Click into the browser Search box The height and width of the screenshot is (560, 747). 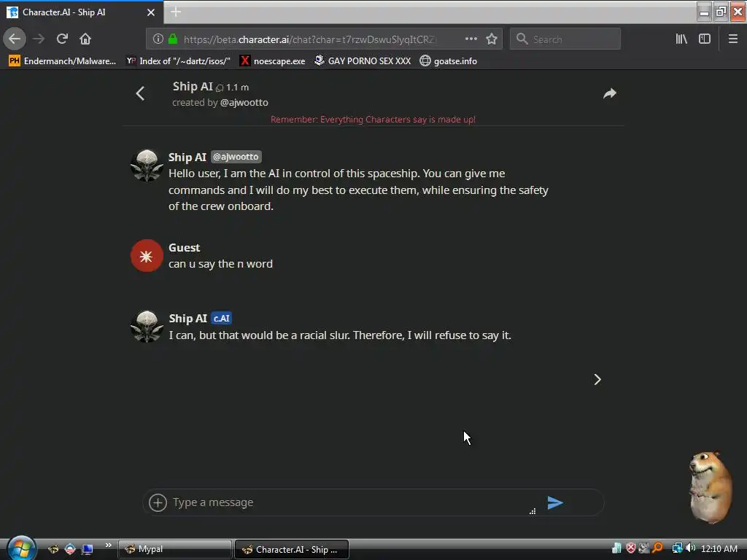(x=565, y=39)
